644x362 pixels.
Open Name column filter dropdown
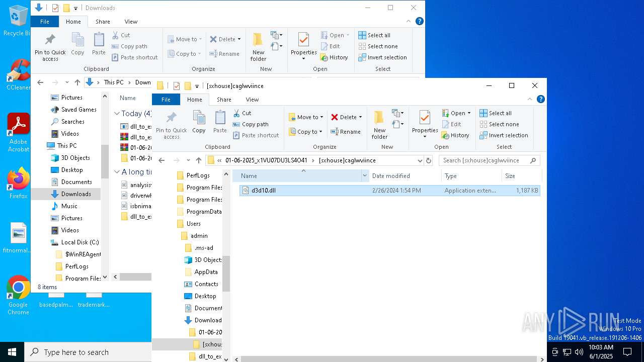pos(365,176)
